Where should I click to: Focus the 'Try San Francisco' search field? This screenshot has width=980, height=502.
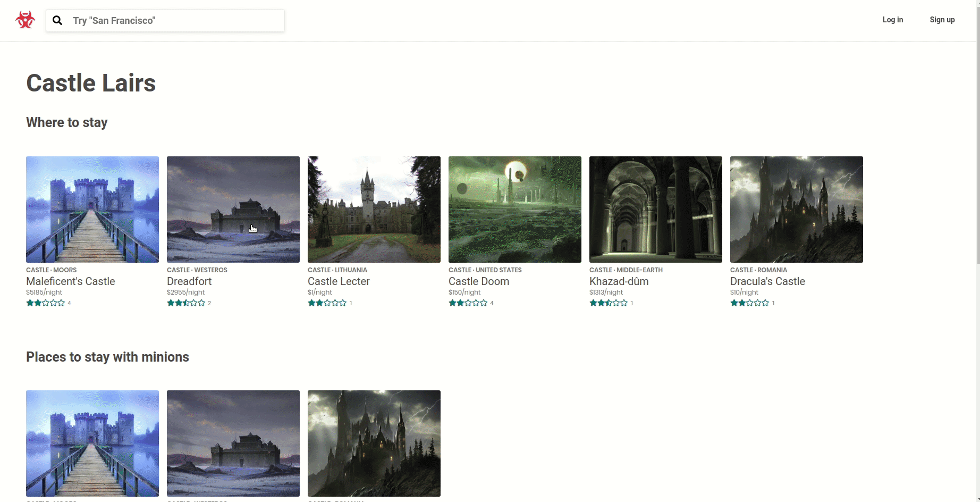click(165, 21)
